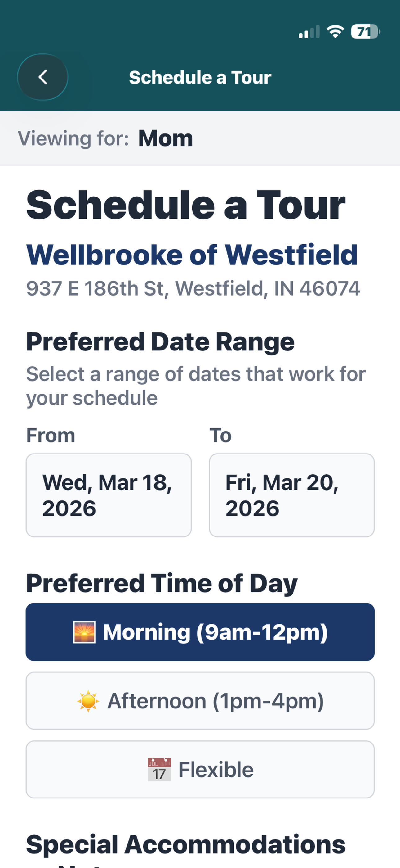Tap the address 937 E 186th St
400x868 pixels.
click(193, 289)
